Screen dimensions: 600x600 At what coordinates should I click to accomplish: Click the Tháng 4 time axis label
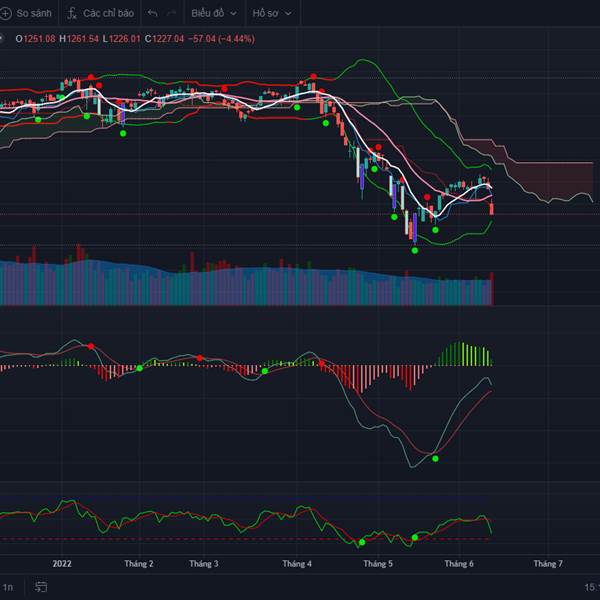click(297, 564)
